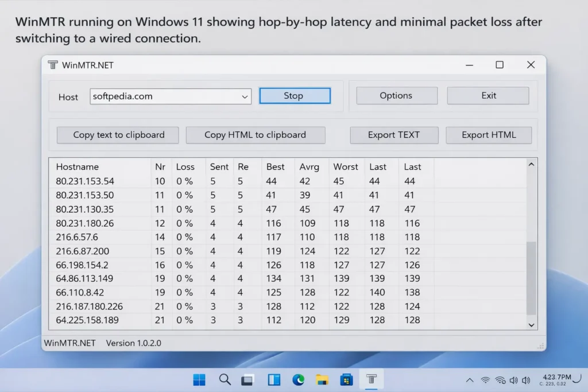Click Version 1.0.2.0 in status bar
588x392 pixels.
(x=133, y=343)
